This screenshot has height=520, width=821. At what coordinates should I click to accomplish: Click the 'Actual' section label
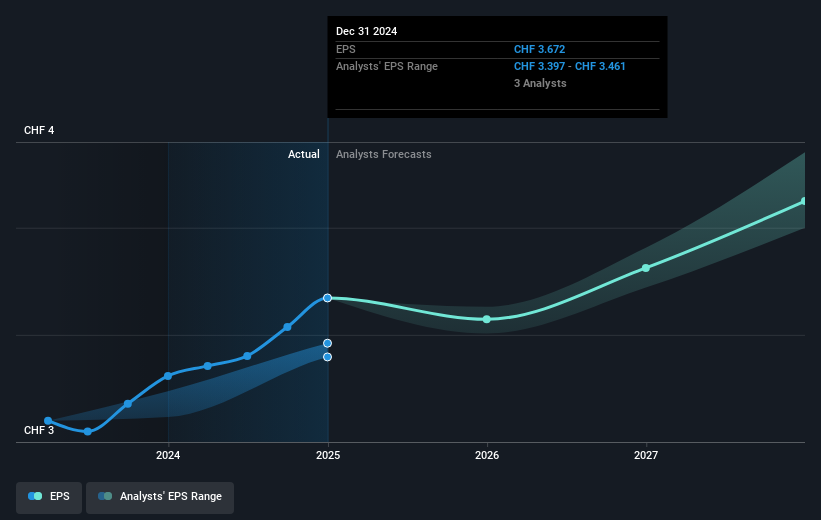point(304,154)
